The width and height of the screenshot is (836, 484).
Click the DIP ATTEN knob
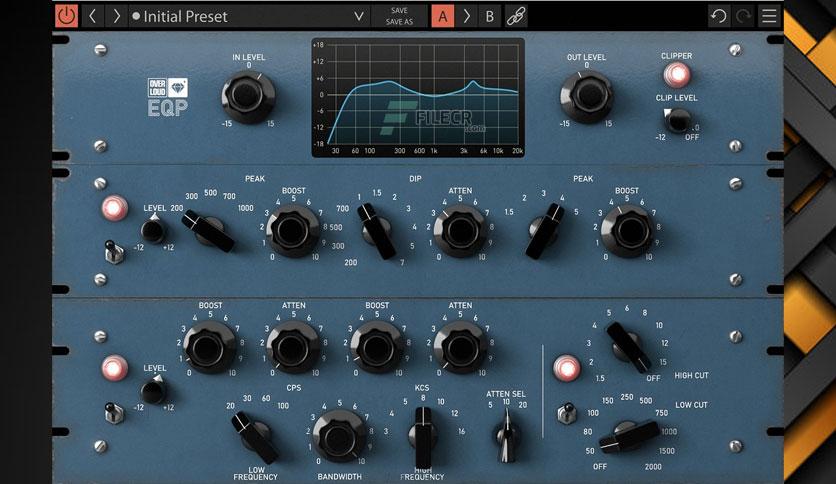point(460,231)
